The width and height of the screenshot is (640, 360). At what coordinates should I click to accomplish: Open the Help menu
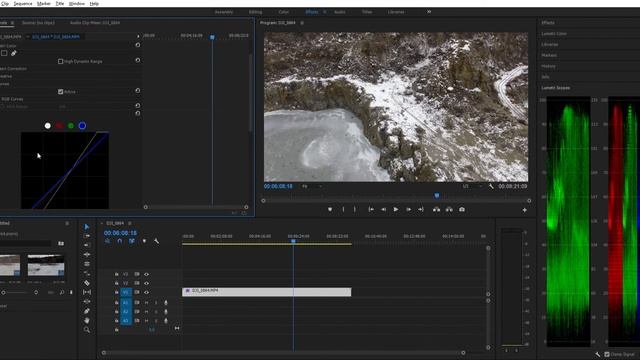[94, 3]
